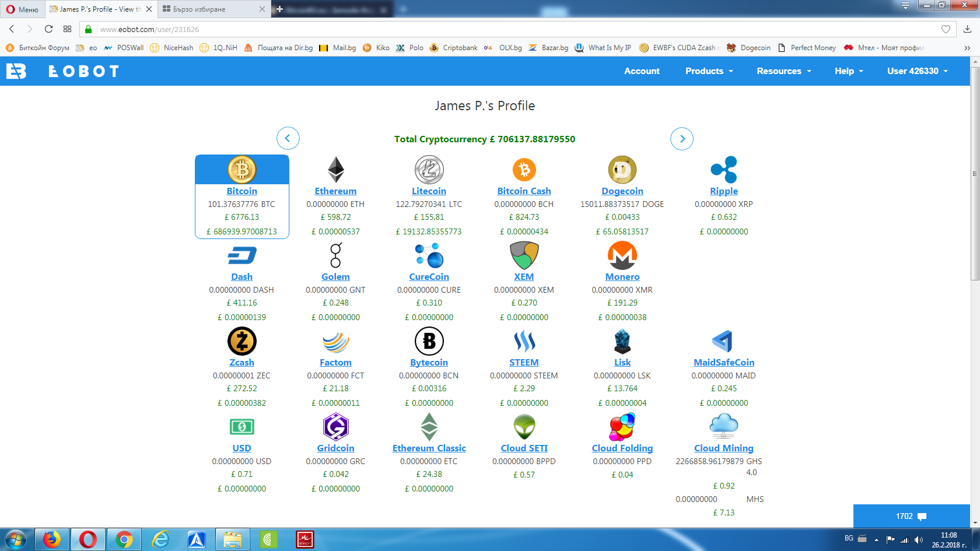
Task: Click the taskbar volume icon
Action: pos(919,540)
